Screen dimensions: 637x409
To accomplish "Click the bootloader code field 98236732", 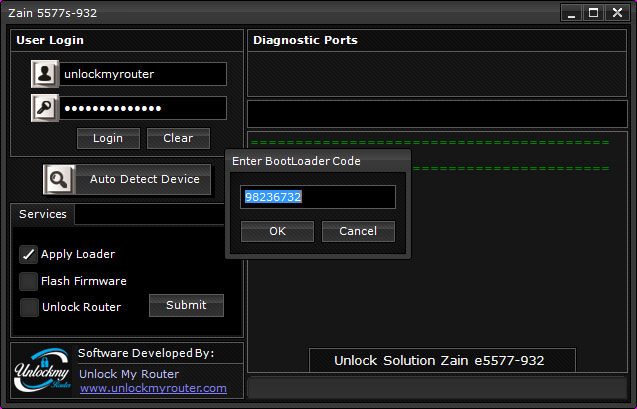I will click(x=318, y=197).
